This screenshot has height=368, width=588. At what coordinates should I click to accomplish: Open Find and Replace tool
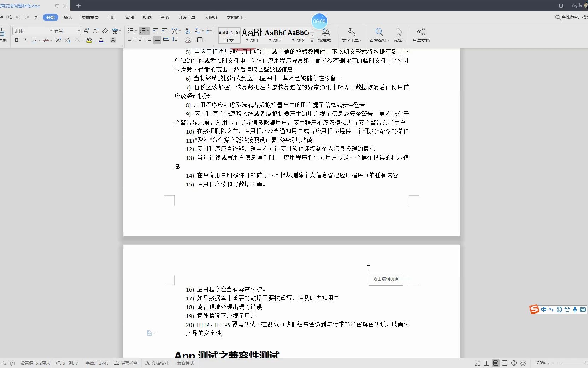(x=379, y=35)
